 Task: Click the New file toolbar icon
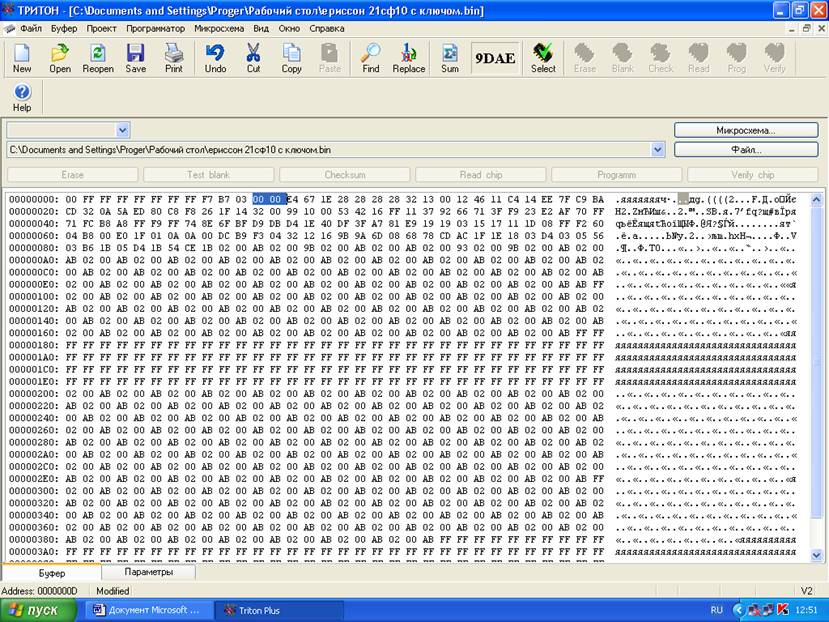(22, 58)
